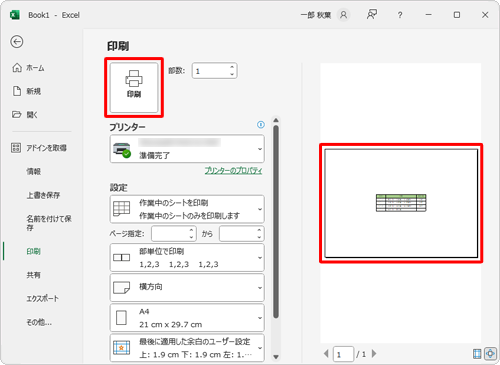Open プリンターのプロパティ link

[x=233, y=171]
